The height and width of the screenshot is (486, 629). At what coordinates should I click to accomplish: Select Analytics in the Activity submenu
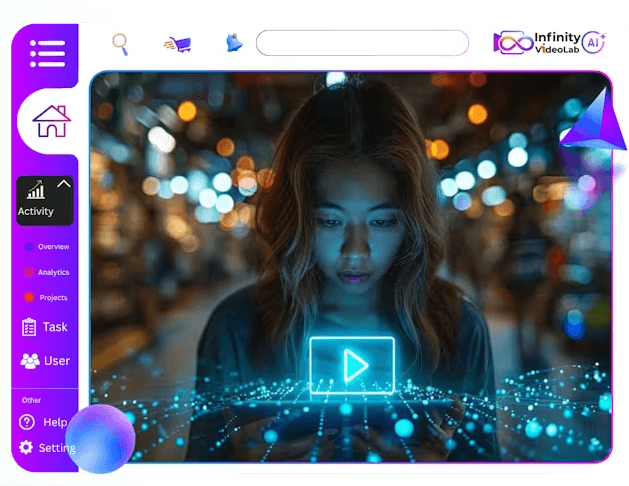coord(53,272)
